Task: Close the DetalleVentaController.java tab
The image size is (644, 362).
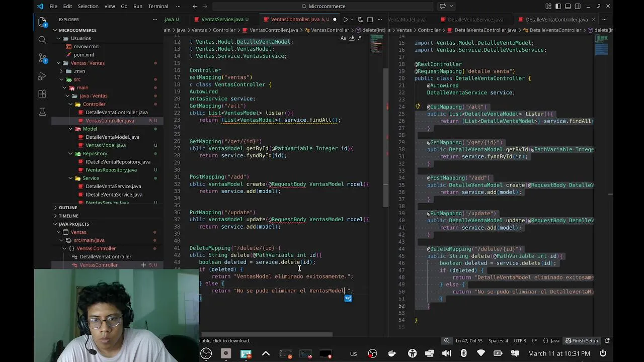Action: tap(593, 20)
